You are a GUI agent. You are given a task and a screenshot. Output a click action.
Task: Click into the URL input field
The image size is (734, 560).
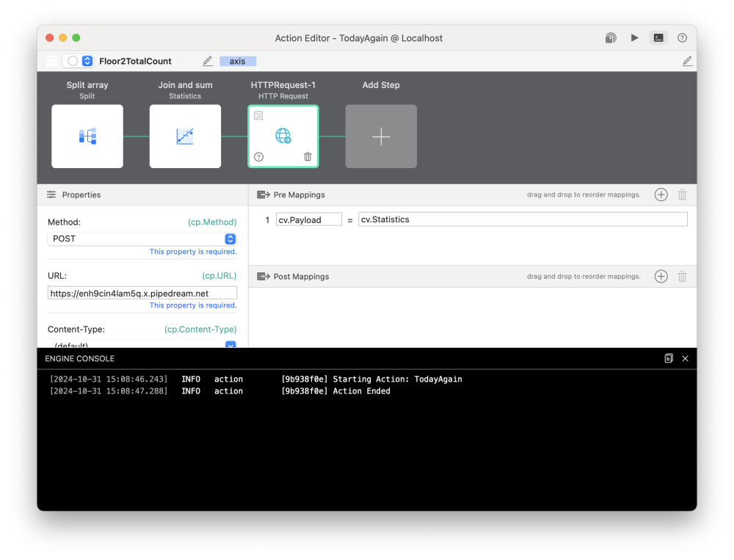pos(142,293)
